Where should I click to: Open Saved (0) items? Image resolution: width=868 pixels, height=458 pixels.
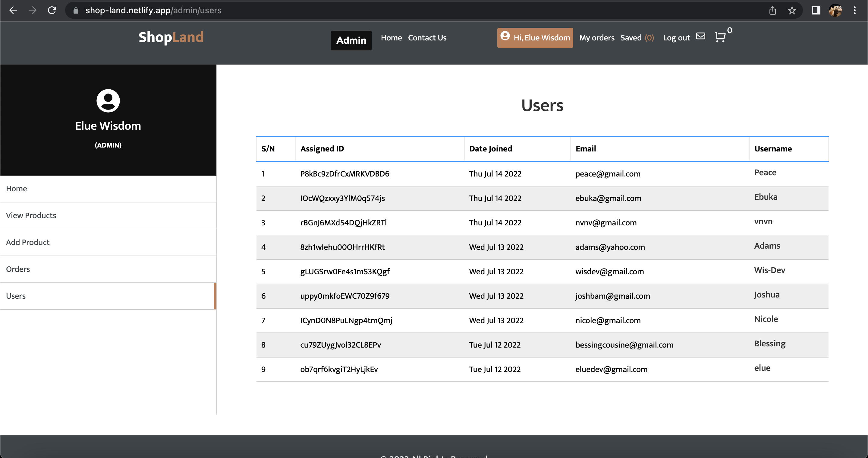click(637, 38)
